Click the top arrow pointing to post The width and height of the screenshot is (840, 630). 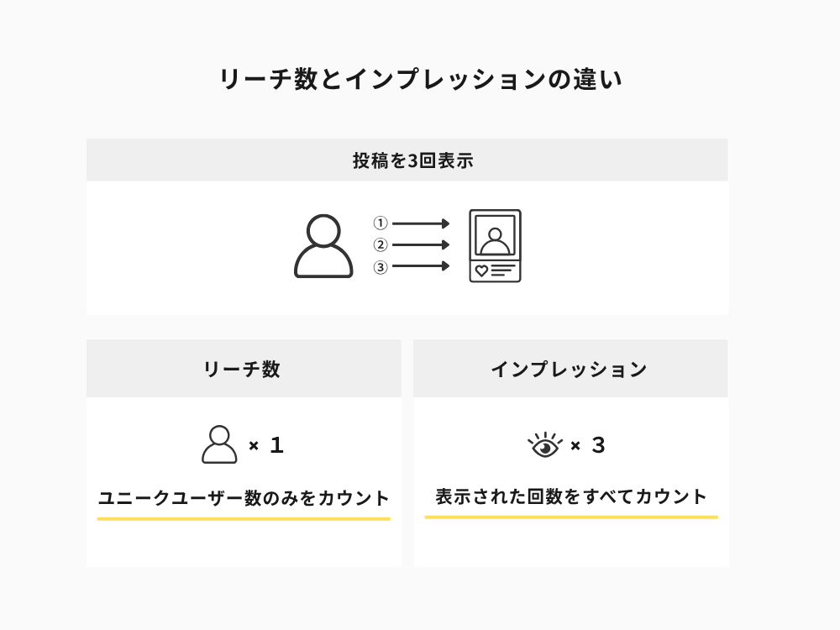tap(421, 223)
